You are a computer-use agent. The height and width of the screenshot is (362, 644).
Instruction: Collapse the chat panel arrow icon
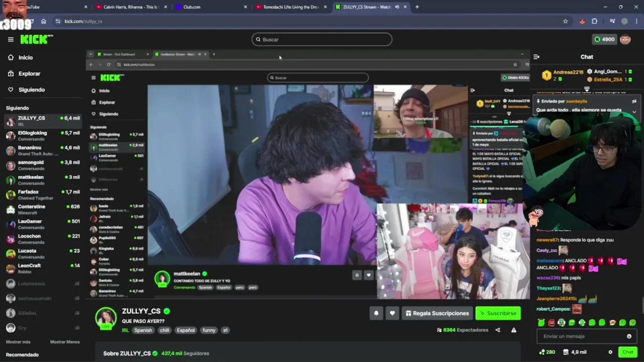pos(536,57)
